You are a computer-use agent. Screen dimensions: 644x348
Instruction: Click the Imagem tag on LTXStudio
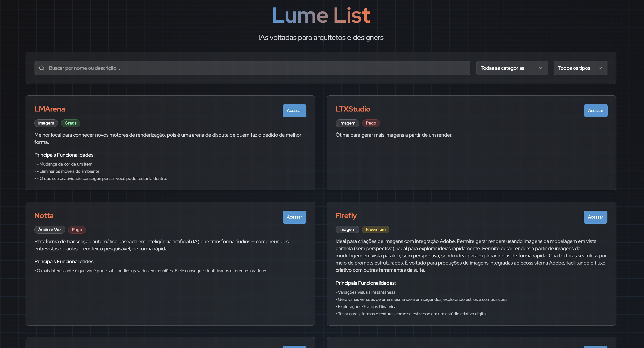[x=347, y=123]
